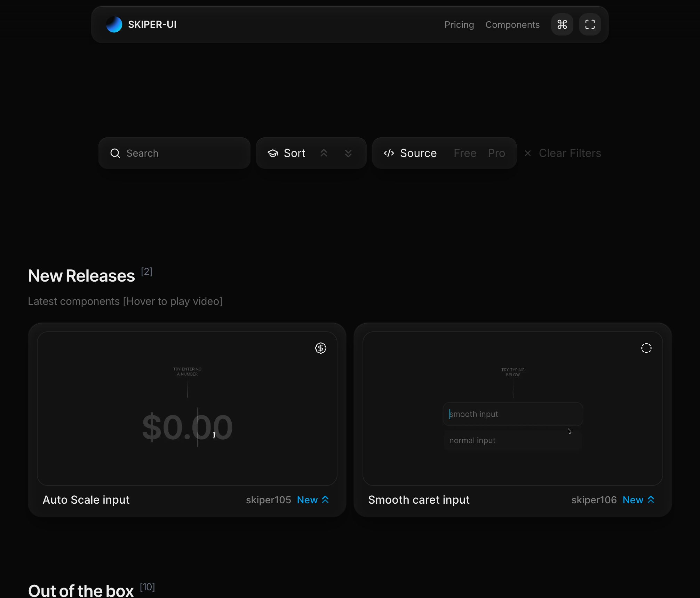Screen dimensions: 700x598
Task: Focus the $0.00 amount input
Action: click(187, 427)
